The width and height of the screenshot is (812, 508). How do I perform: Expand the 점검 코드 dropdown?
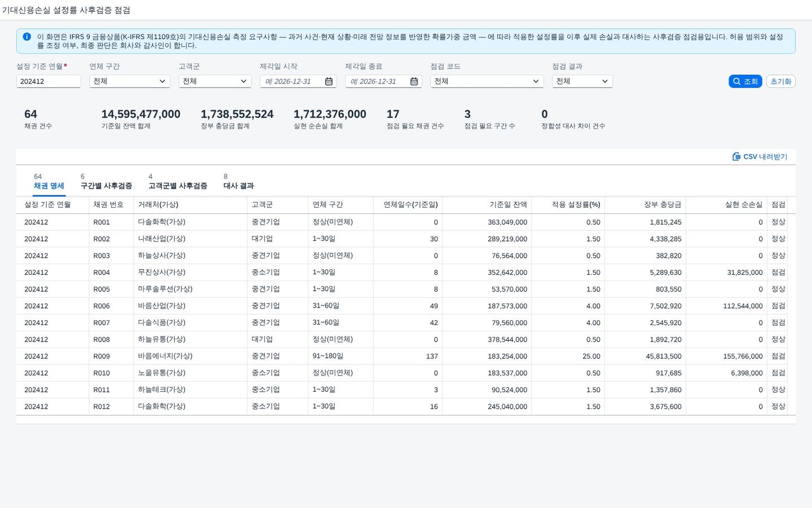click(x=487, y=81)
